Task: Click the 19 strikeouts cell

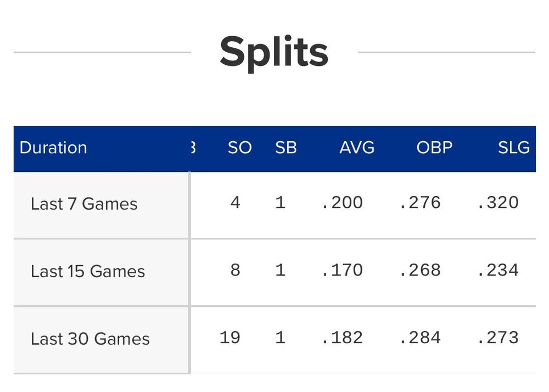Action: (229, 337)
